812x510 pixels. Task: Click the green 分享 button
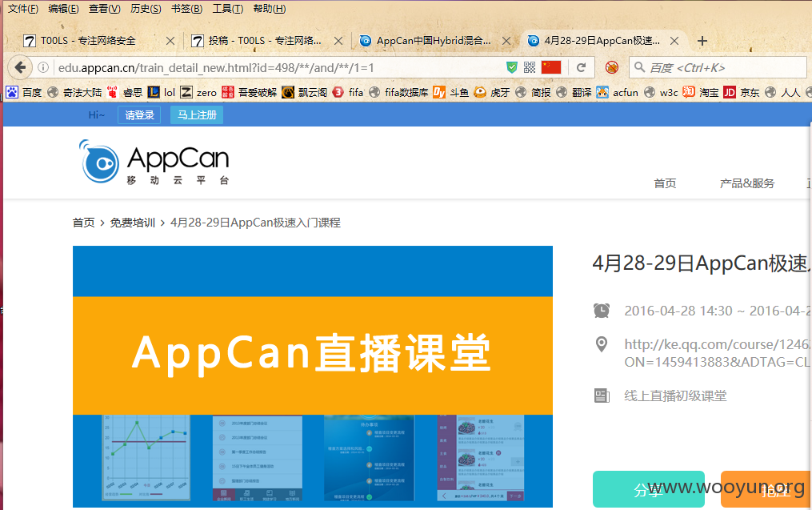648,489
